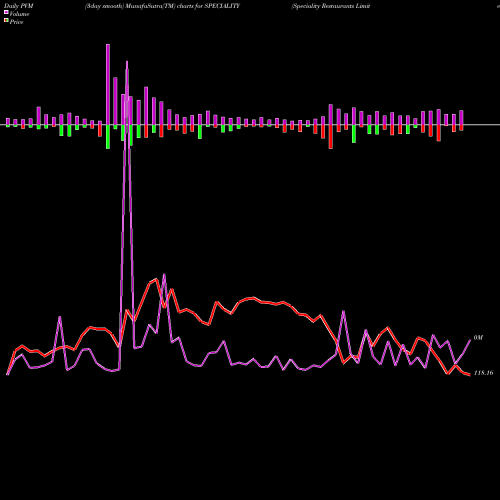Click the tallest magenta volume bar
Screen dimensions: 500x500
108,84
